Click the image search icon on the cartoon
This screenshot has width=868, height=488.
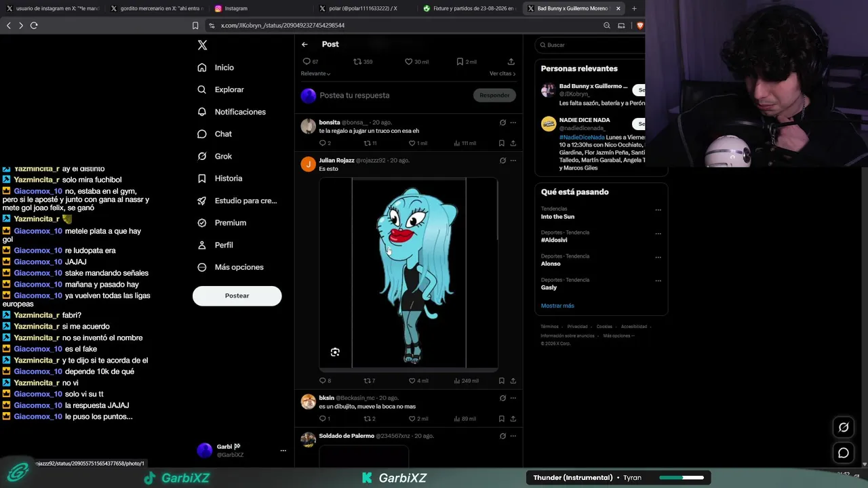point(335,352)
